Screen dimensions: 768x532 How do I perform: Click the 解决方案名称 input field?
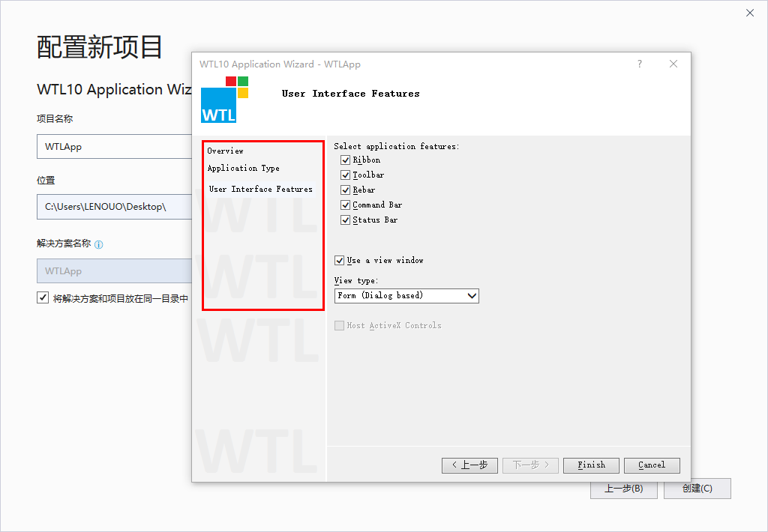pyautogui.click(x=114, y=270)
